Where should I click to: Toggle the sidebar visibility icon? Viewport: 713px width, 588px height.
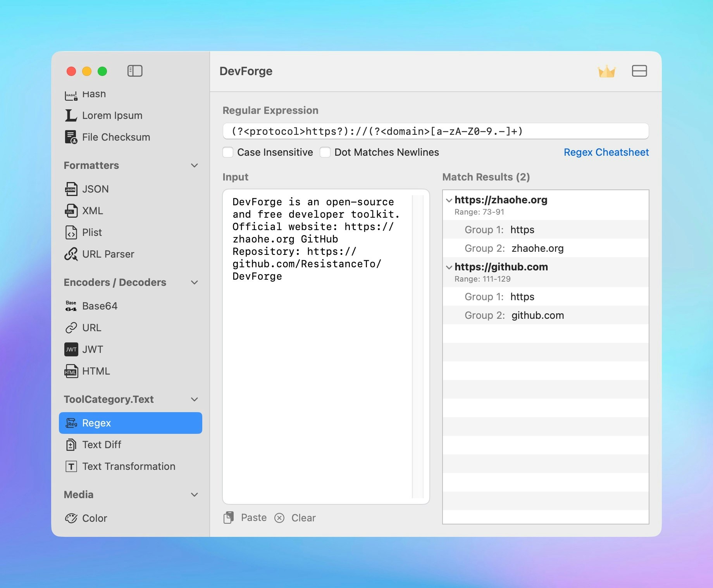[x=135, y=71]
